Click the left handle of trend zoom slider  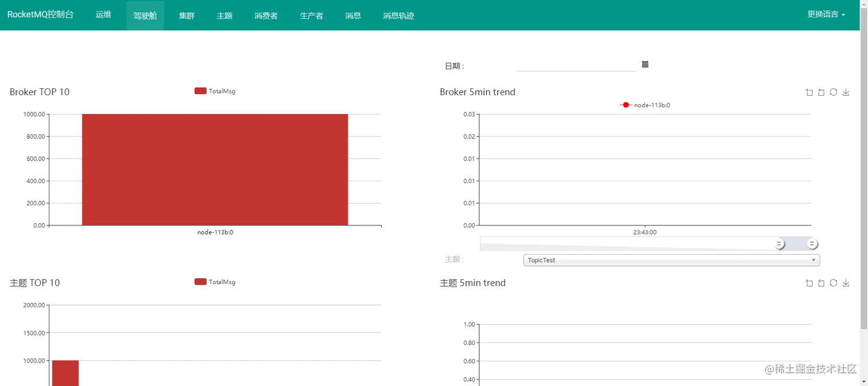pos(779,244)
